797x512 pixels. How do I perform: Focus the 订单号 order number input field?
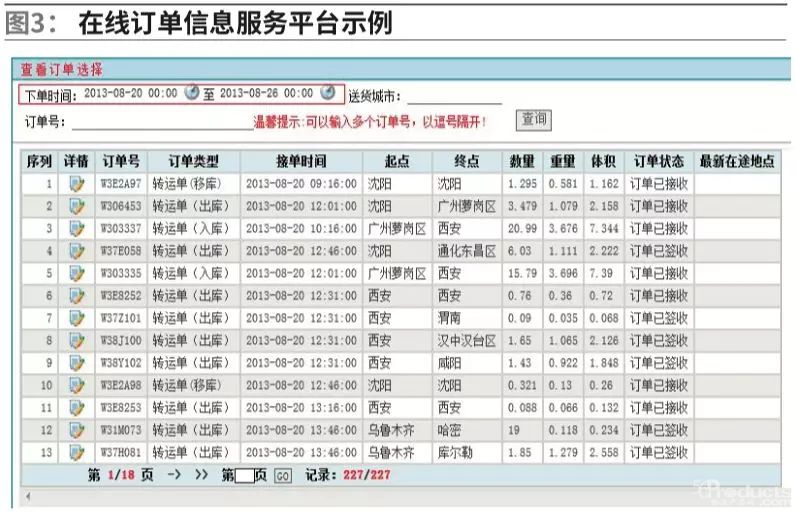click(161, 122)
